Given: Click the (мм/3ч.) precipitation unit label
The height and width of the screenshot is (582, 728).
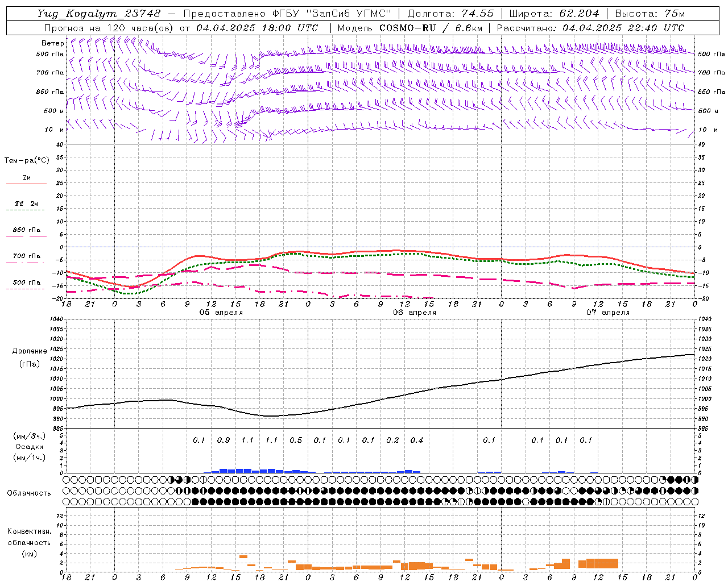Looking at the screenshot, I should [29, 436].
